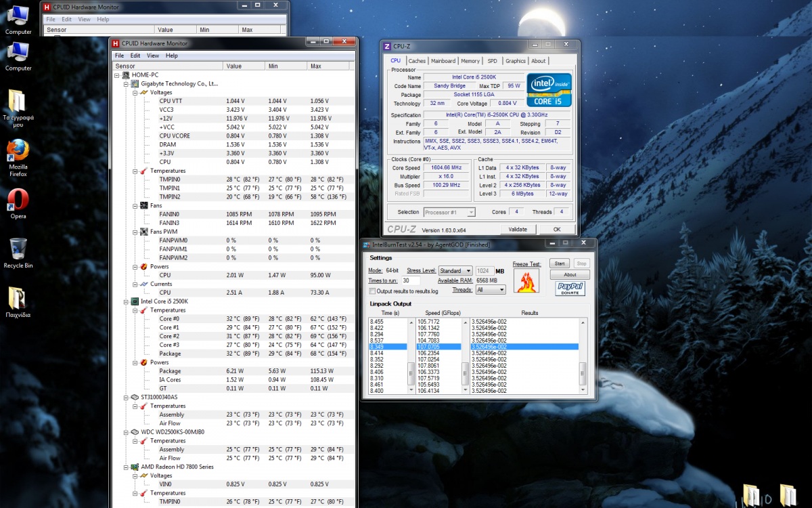Collapse Temperatures node under Intel Core i5 2500K

[x=135, y=310]
